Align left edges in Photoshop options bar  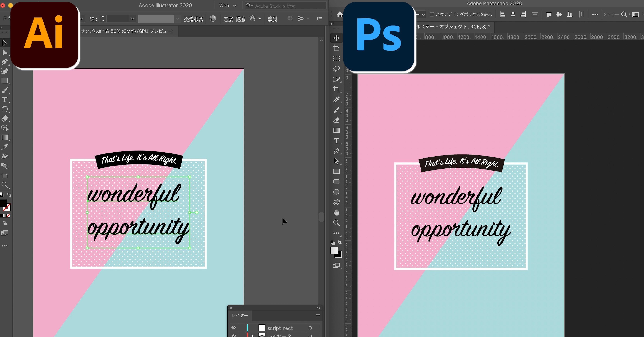(502, 15)
